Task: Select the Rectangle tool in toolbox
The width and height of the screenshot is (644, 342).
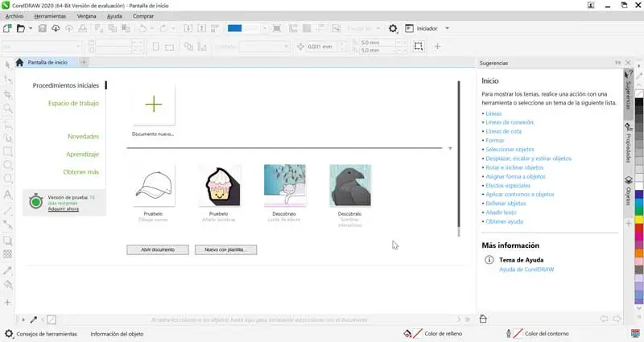Action: coord(7,151)
